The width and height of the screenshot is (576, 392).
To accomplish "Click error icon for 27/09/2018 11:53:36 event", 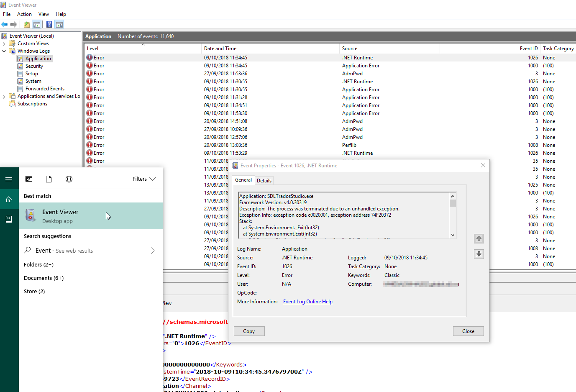I will coord(90,74).
